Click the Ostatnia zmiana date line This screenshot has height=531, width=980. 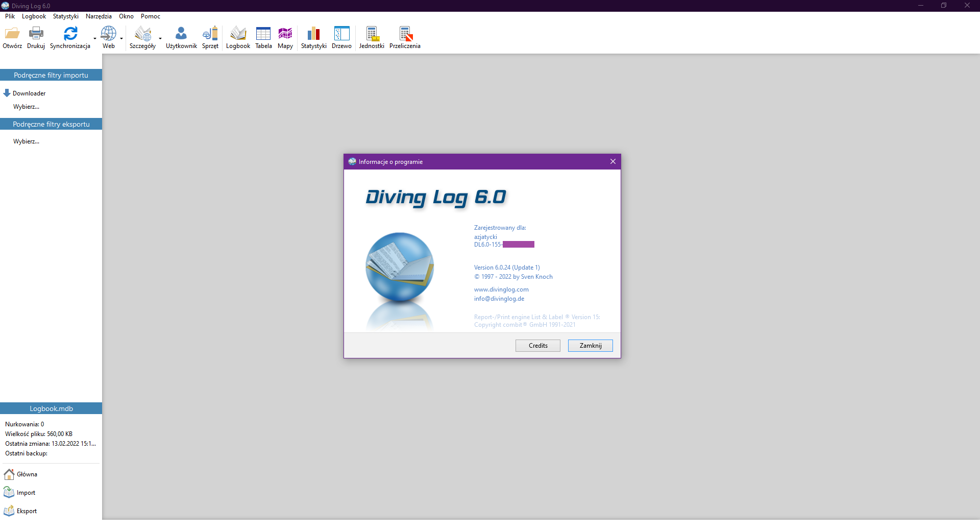click(51, 444)
